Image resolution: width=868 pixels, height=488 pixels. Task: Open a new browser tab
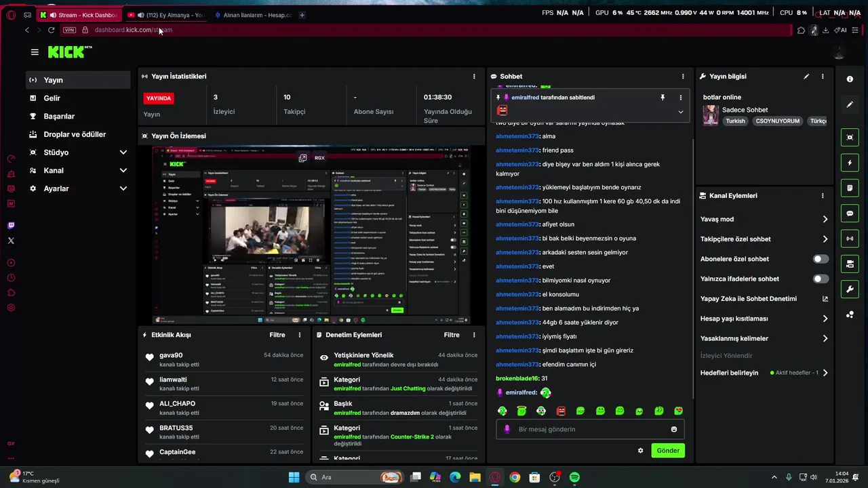(x=302, y=15)
